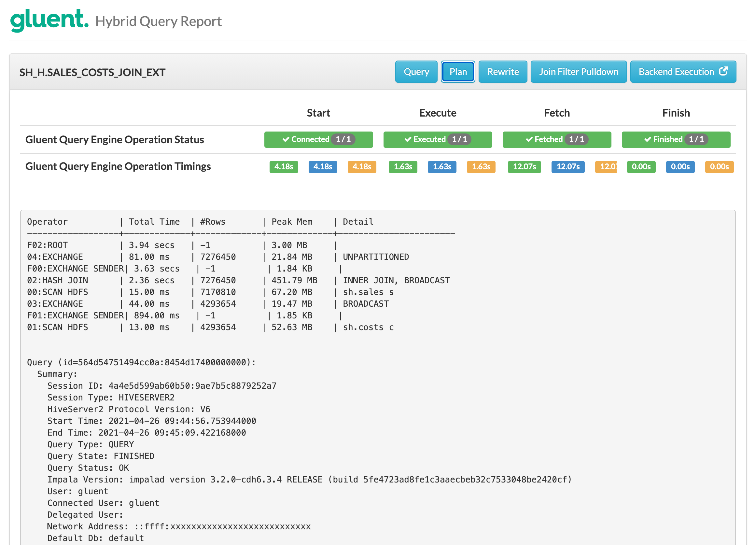
Task: Click the sh.costs c detail text
Action: point(368,327)
